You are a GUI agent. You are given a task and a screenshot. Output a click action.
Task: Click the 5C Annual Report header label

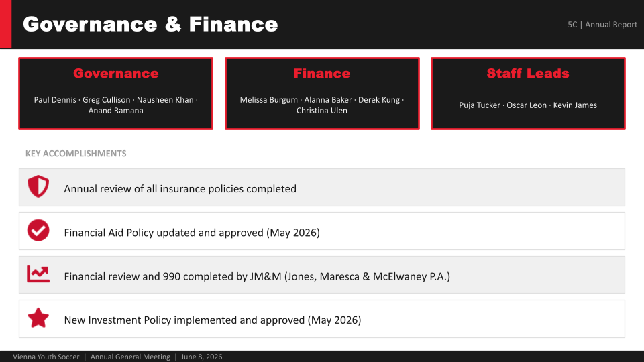coord(602,25)
